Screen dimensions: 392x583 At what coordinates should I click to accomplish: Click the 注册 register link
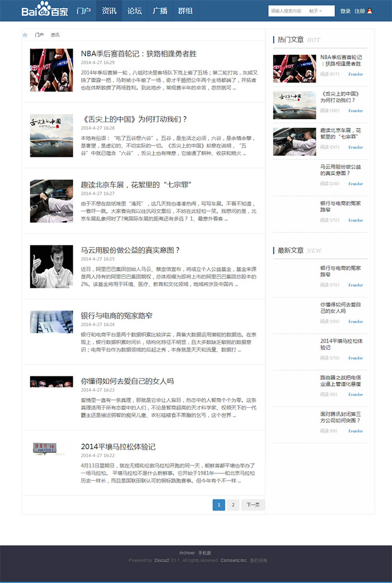tap(360, 11)
